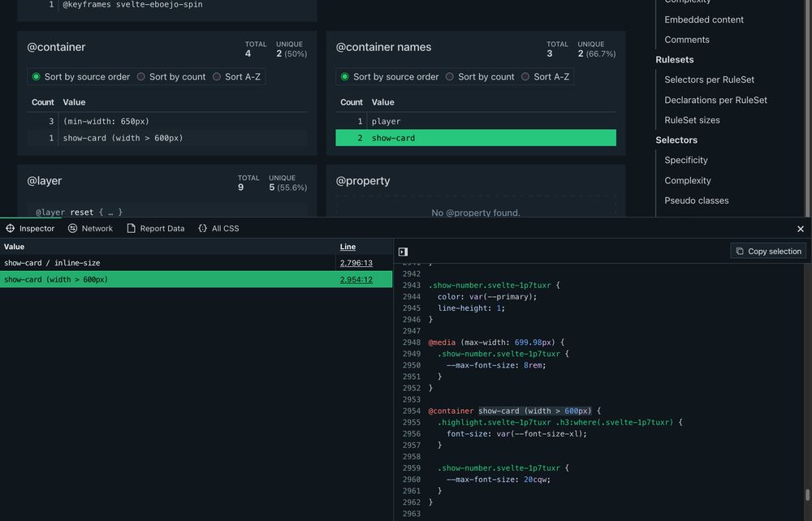Click the @container heading
The height and width of the screenshot is (521, 812).
[56, 47]
